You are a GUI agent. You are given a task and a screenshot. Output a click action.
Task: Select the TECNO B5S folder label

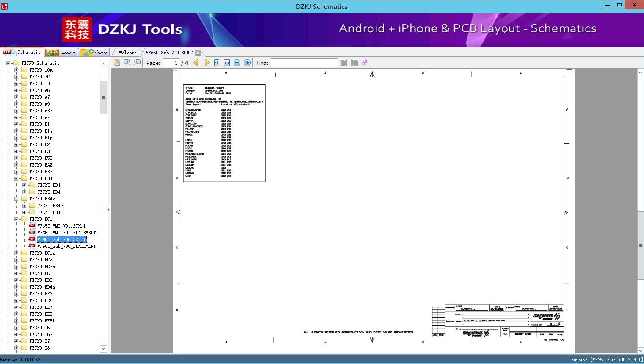(41, 158)
